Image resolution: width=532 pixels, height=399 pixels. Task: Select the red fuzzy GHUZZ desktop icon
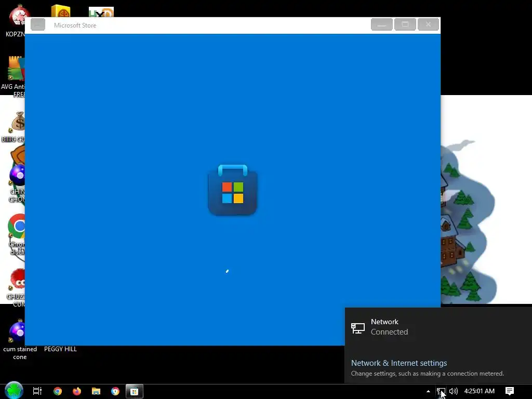[16, 288]
